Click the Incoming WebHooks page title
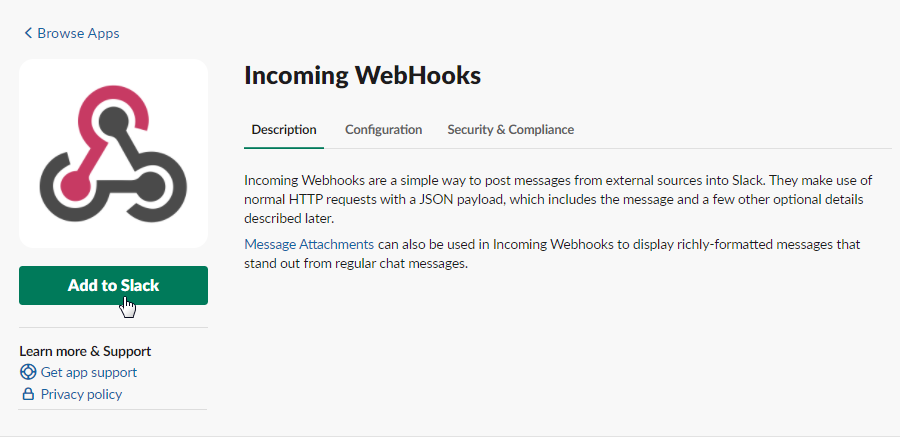 pos(362,76)
